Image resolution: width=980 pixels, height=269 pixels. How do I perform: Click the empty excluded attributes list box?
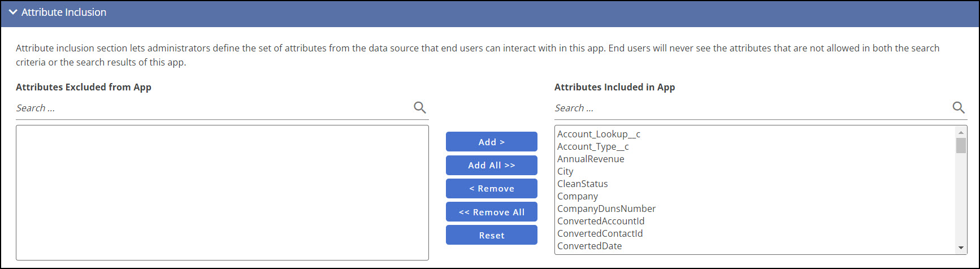pos(222,192)
